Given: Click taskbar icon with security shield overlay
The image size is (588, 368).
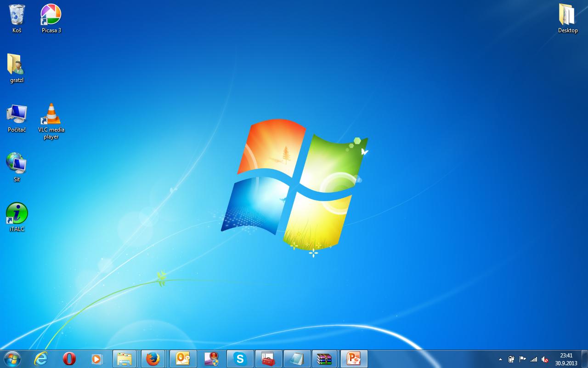Looking at the screenshot, I should [212, 359].
